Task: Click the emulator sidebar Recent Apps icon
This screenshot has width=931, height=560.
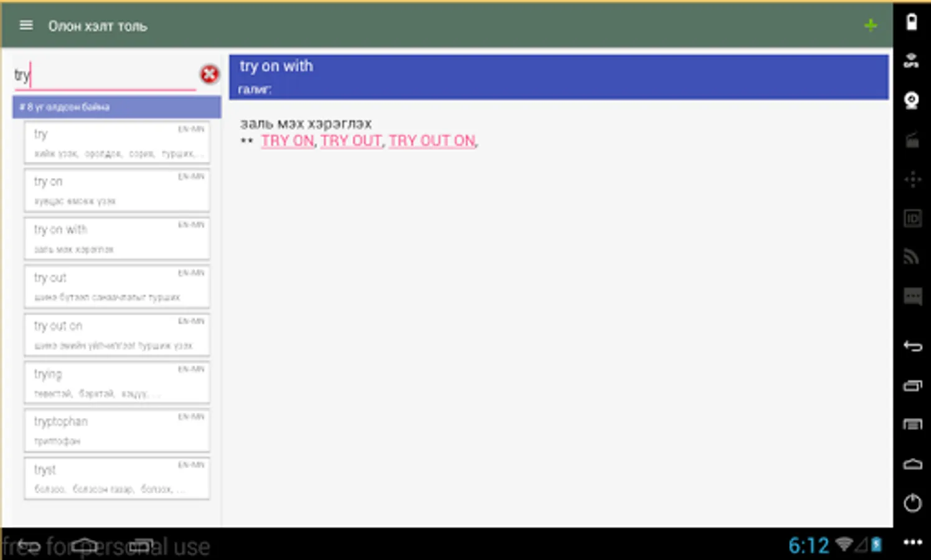Action: [912, 386]
